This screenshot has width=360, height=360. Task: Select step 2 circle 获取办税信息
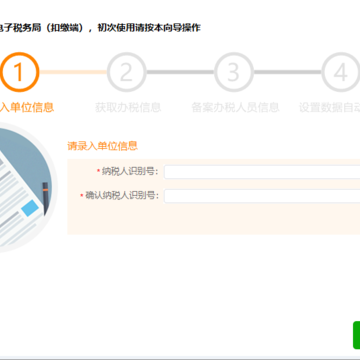[x=127, y=72]
